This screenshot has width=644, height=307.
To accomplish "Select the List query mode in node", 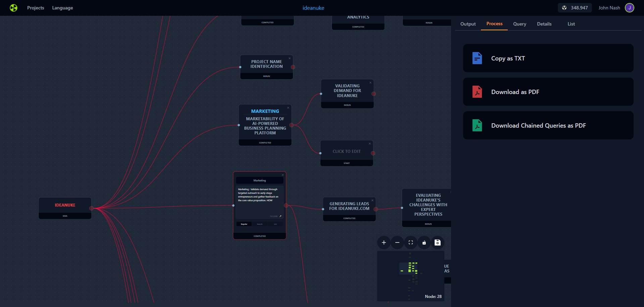I will coord(275,224).
